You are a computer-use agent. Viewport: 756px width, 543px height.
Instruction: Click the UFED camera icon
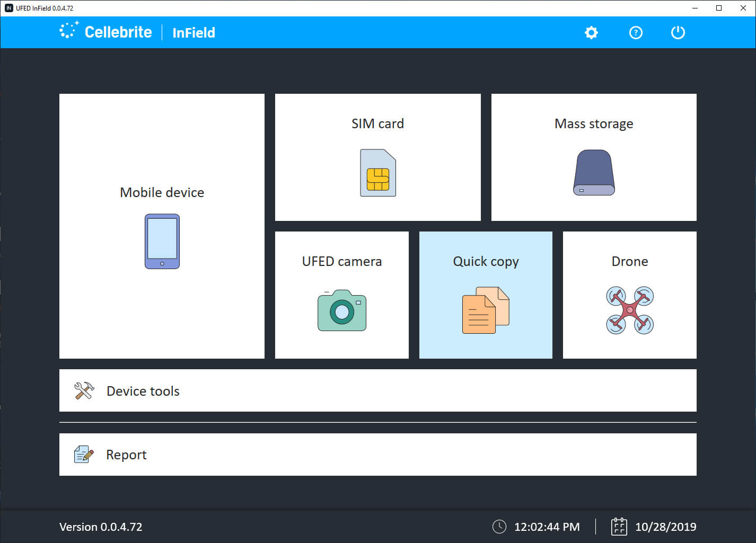pyautogui.click(x=342, y=310)
